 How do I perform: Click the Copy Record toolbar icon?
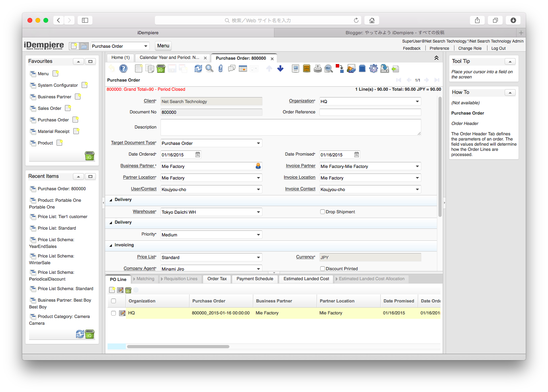coord(150,68)
